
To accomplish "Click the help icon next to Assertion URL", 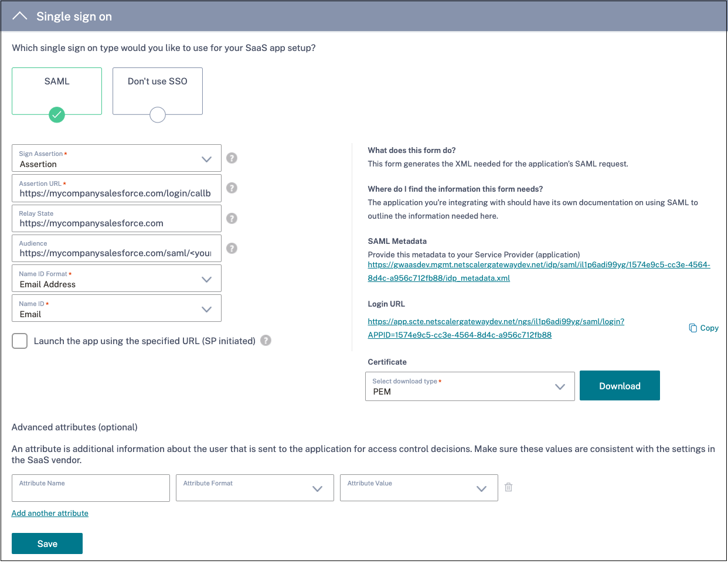I will 232,188.
